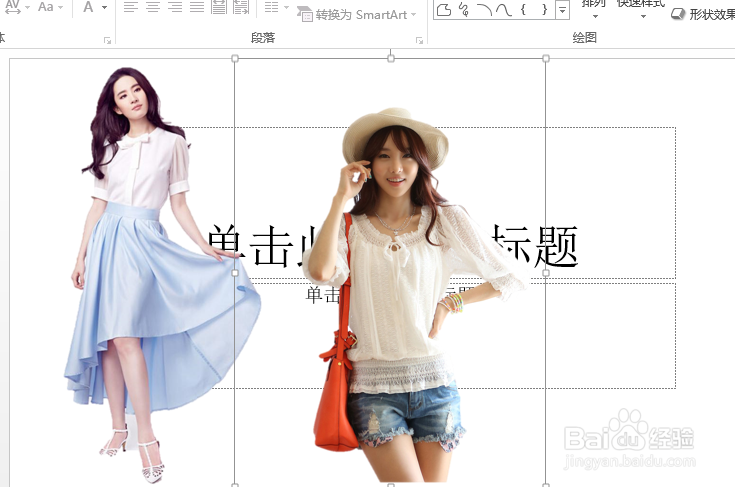Open the 排列 arrange dropdown
Viewport: 735px width, 487px height.
[x=594, y=9]
